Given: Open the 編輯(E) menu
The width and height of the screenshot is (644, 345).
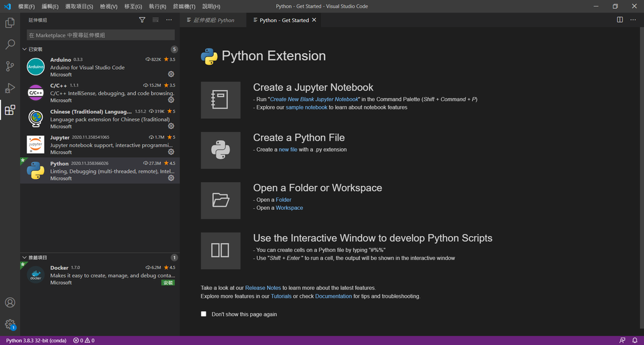Looking at the screenshot, I should tap(50, 6).
